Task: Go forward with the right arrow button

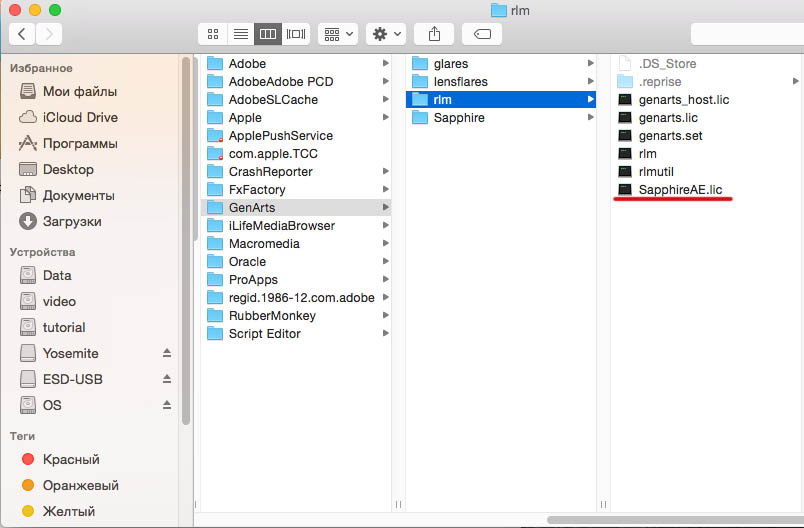Action: click(x=49, y=34)
